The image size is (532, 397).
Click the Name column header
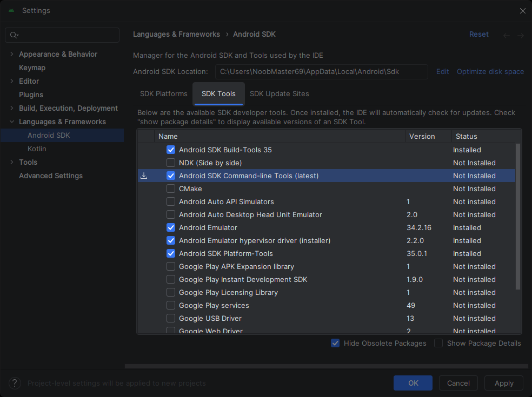tap(280, 136)
